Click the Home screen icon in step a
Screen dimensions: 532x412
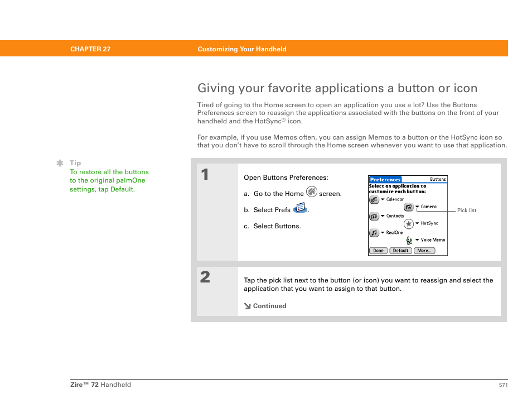(312, 192)
